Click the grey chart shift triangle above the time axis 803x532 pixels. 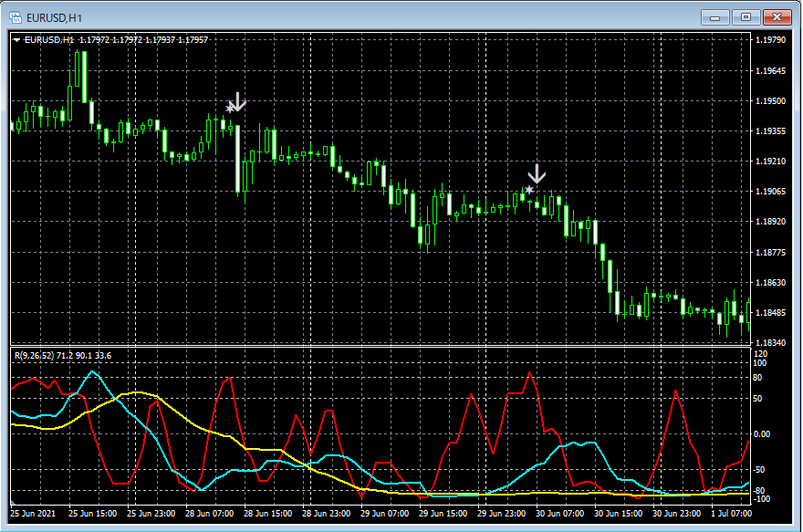click(13, 502)
